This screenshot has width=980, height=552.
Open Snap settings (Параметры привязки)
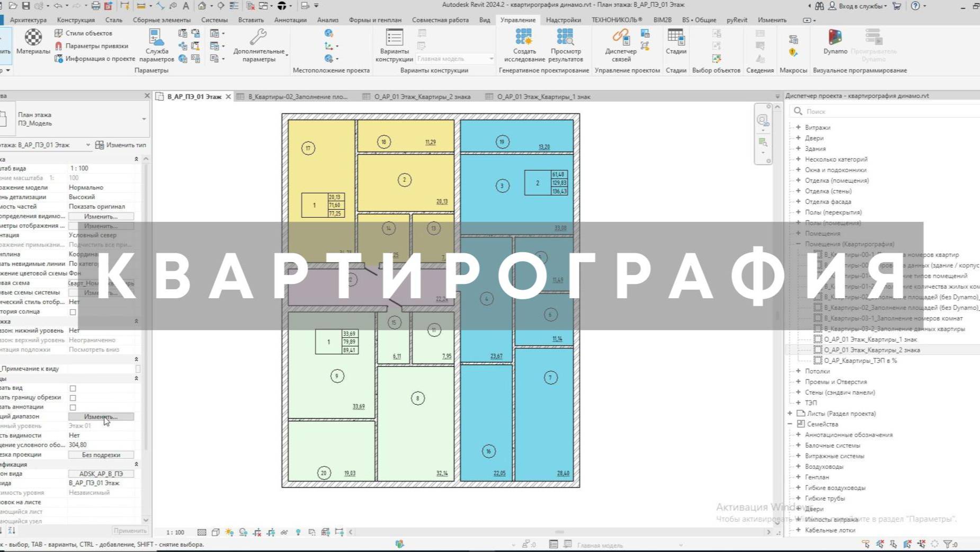tap(91, 46)
